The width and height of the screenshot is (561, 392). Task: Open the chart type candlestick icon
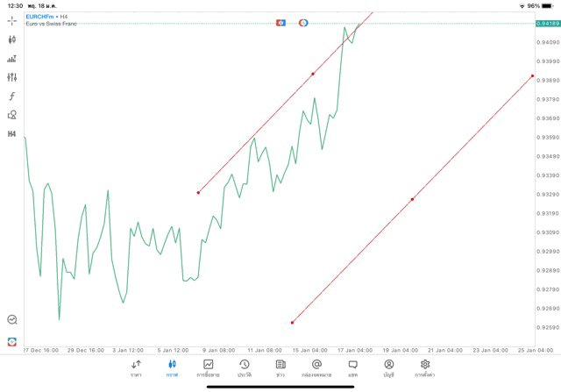11,39
